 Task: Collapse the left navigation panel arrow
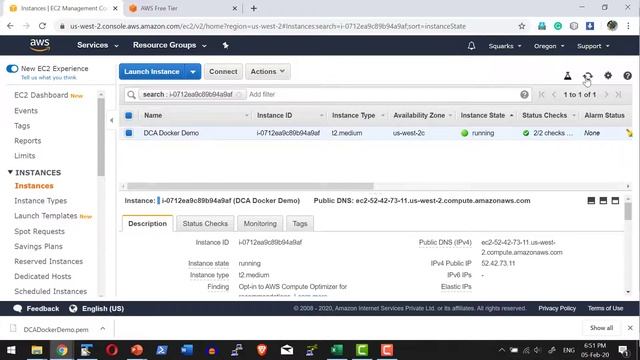click(111, 120)
